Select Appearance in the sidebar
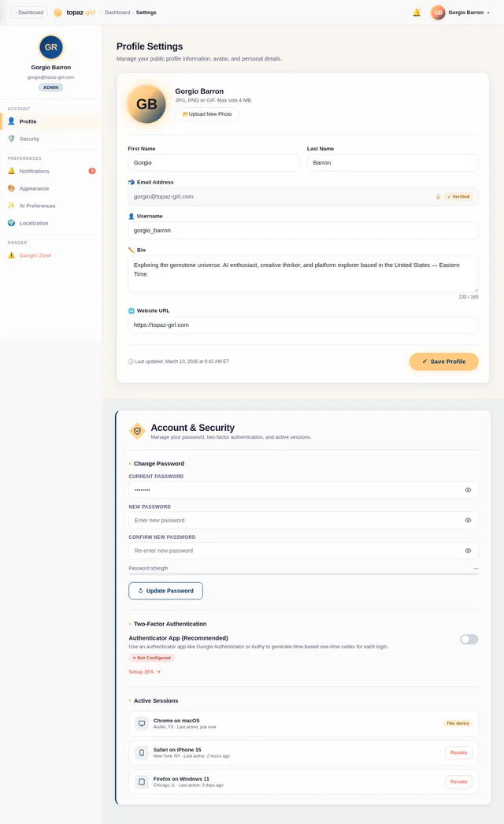The width and height of the screenshot is (504, 824). (x=34, y=188)
